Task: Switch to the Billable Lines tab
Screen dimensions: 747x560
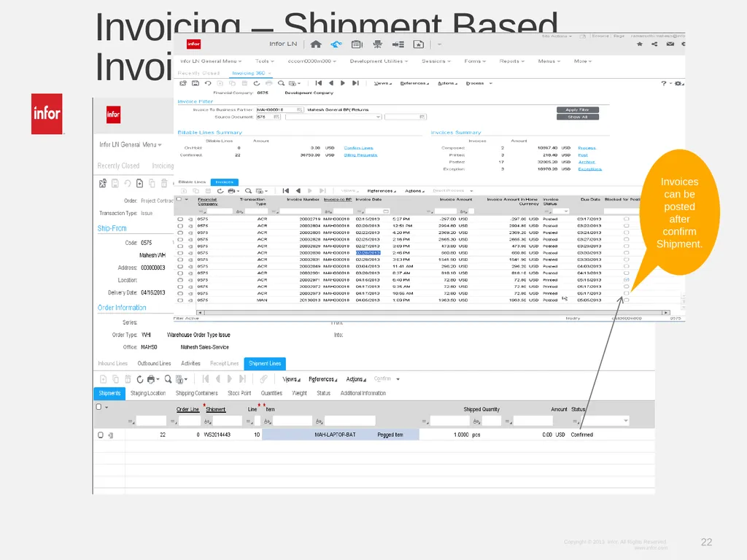Action: (192, 182)
